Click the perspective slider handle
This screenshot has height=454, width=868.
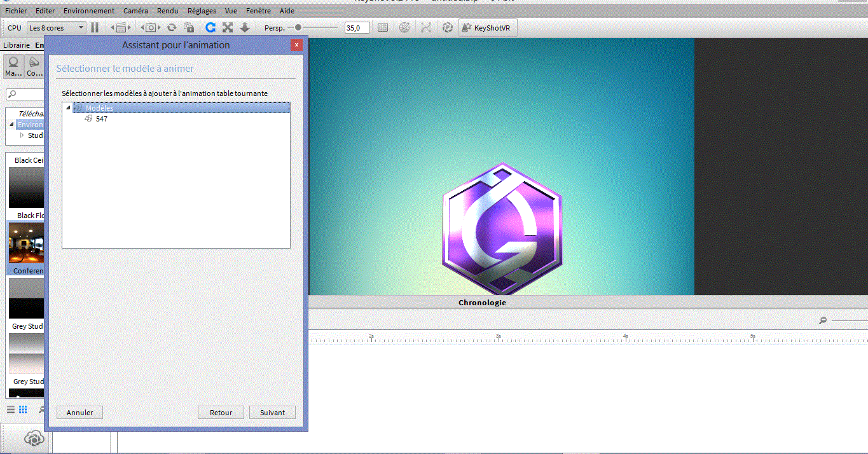tap(298, 27)
